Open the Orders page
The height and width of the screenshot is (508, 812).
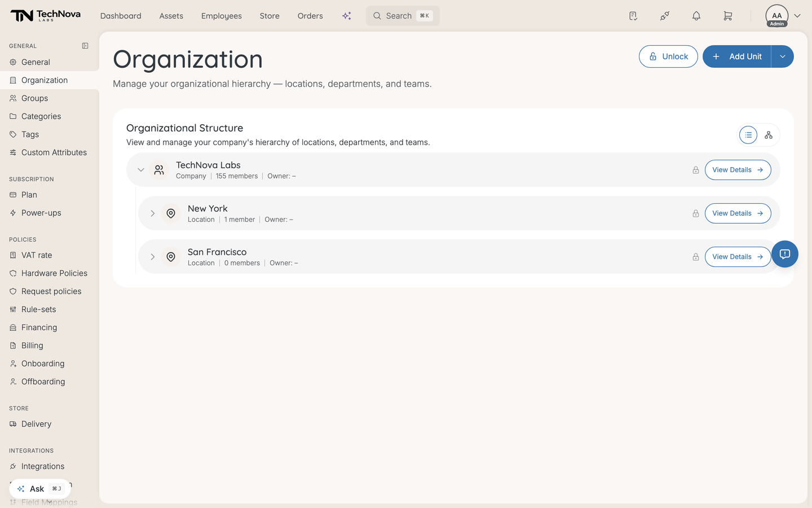click(x=310, y=16)
